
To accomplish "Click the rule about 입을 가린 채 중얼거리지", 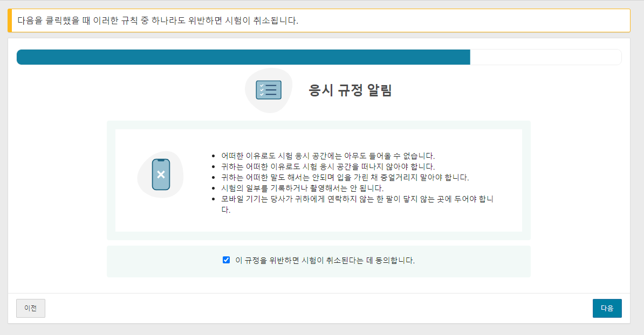I will [x=345, y=177].
